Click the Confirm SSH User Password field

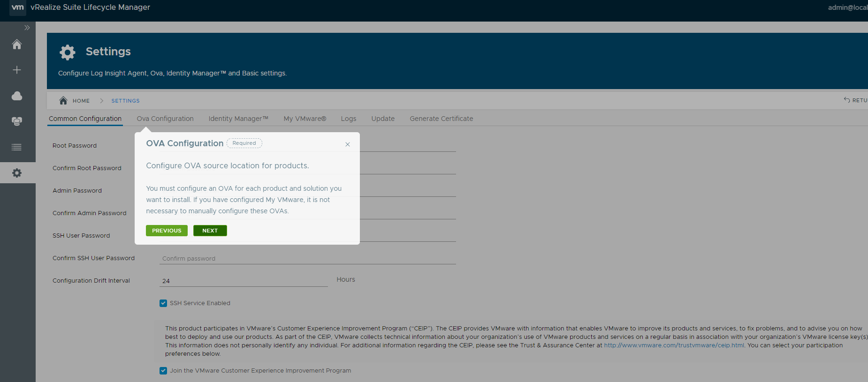307,258
